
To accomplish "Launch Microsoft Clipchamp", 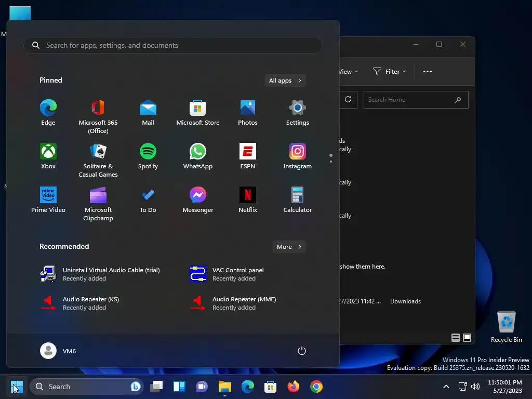I will tap(98, 204).
